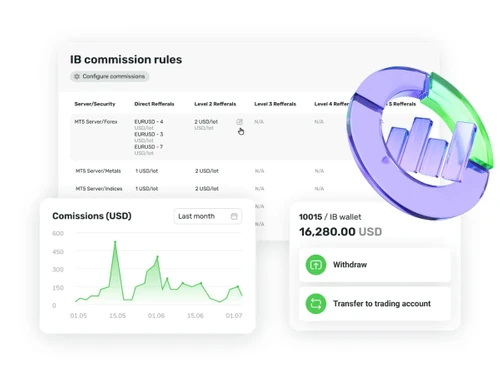Click the green transfer arrows icon

coord(316,304)
